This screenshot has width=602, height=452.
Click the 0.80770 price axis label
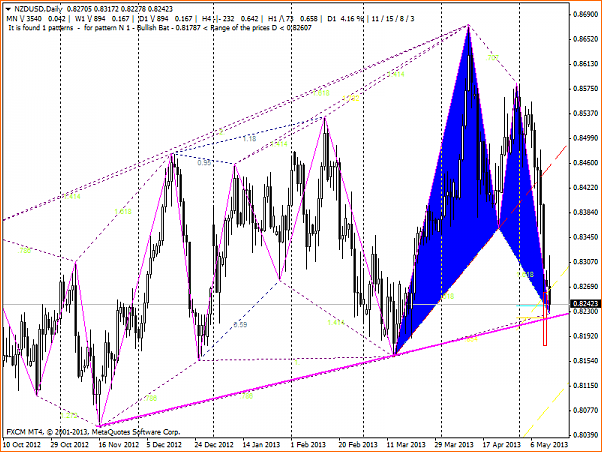click(585, 410)
